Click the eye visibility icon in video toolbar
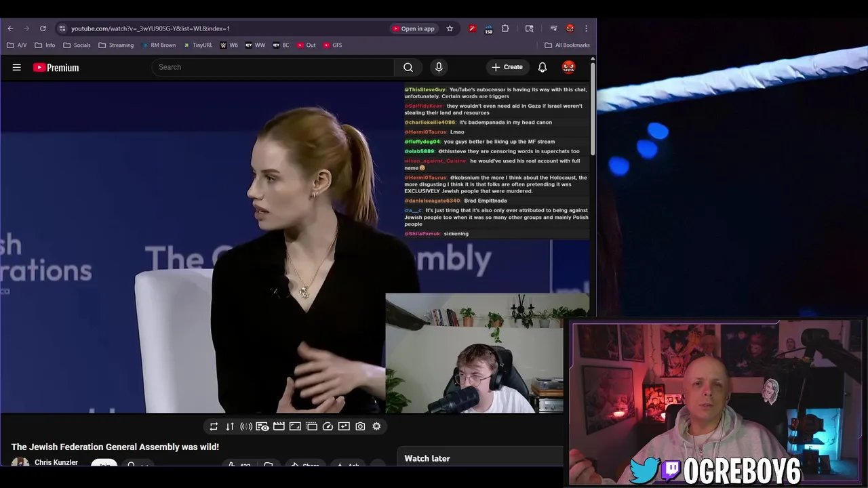This screenshot has height=488, width=868. 262,426
